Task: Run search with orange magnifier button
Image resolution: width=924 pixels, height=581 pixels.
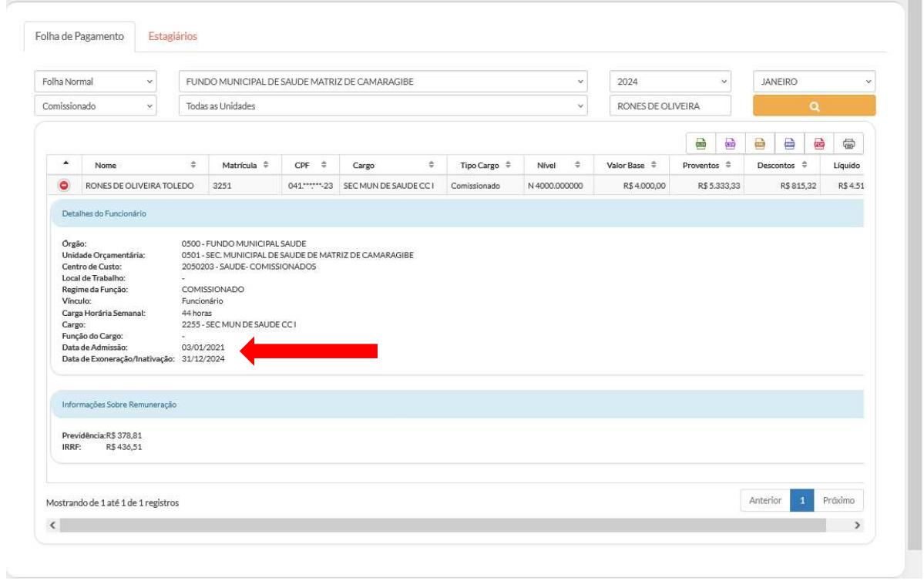Action: tap(814, 106)
